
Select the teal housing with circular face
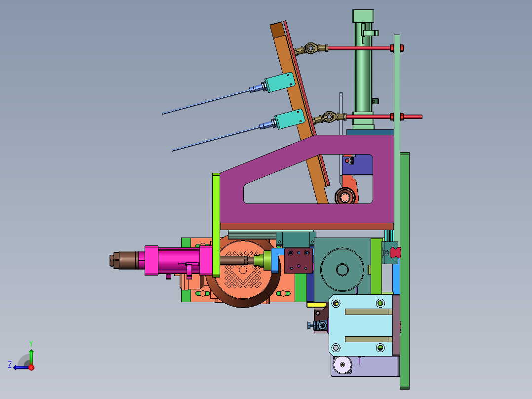pos(342,269)
